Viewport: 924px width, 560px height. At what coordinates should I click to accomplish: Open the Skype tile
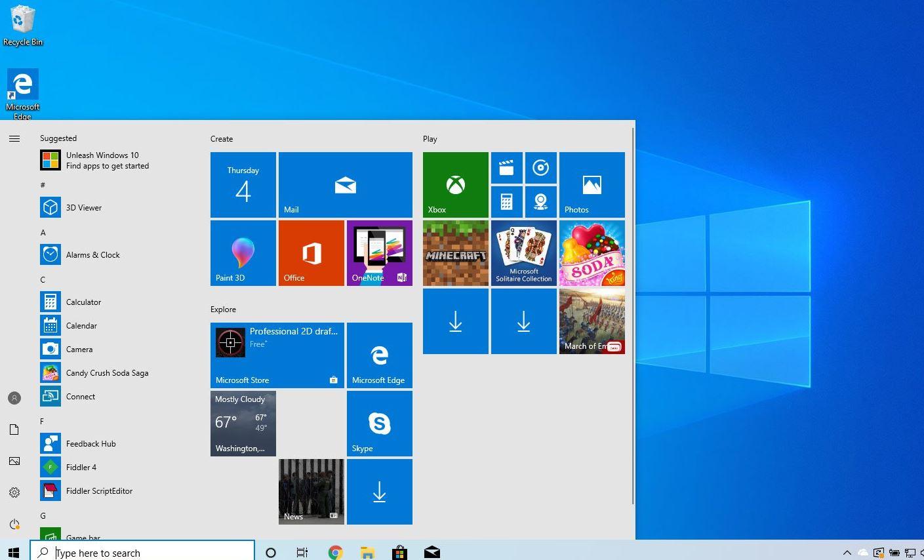(379, 423)
